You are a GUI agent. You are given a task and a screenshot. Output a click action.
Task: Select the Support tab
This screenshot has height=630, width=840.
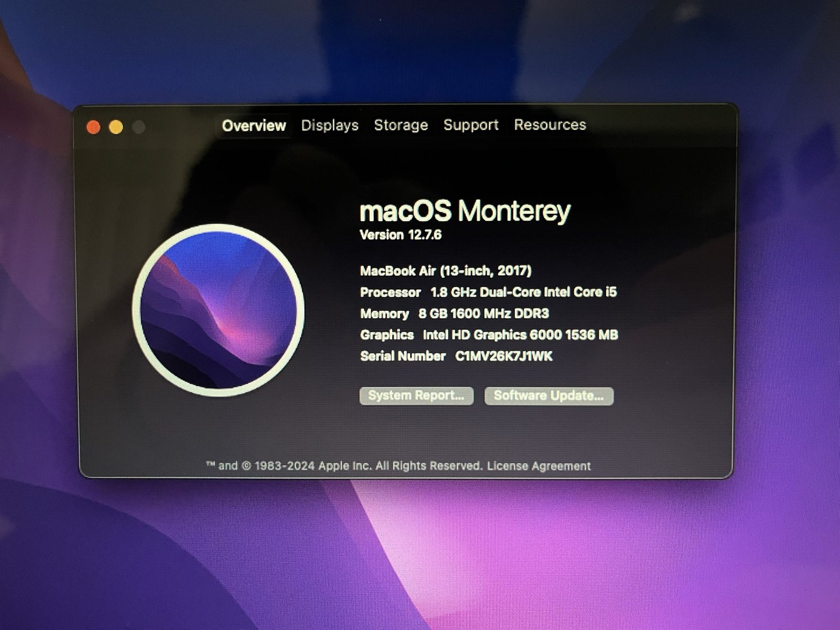pos(471,125)
